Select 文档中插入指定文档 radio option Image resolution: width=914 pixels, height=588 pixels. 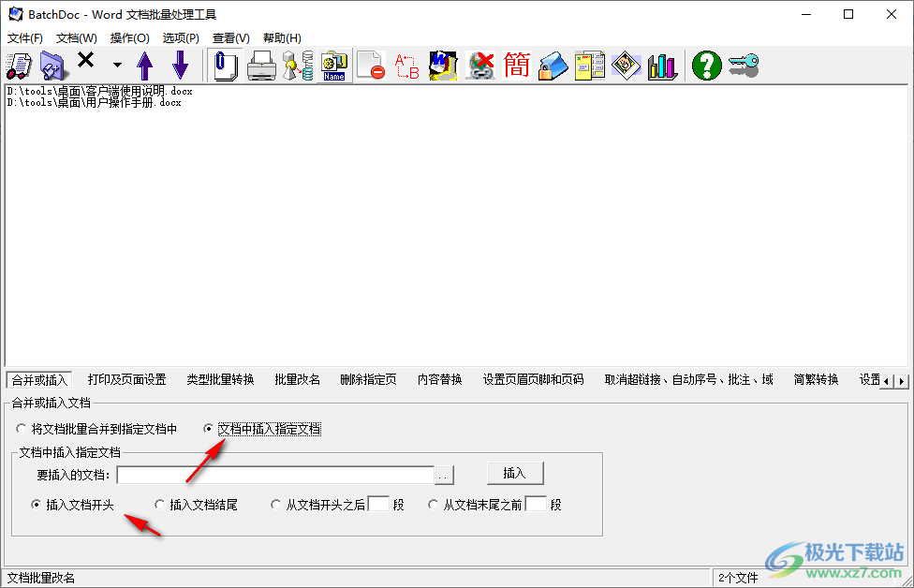[x=262, y=429]
